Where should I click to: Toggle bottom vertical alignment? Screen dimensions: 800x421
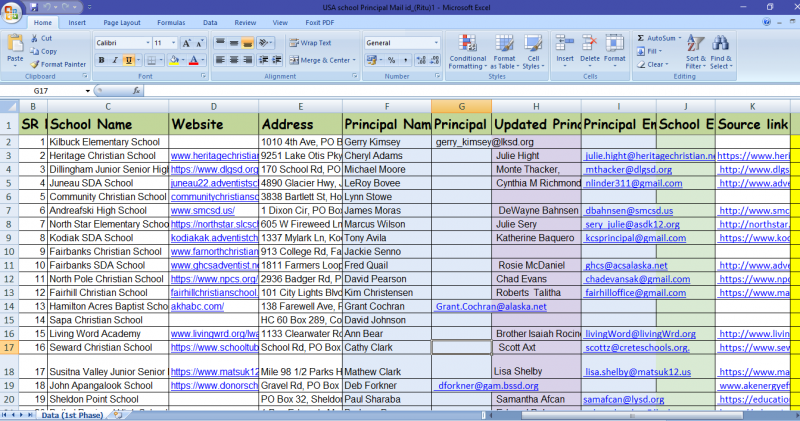247,43
